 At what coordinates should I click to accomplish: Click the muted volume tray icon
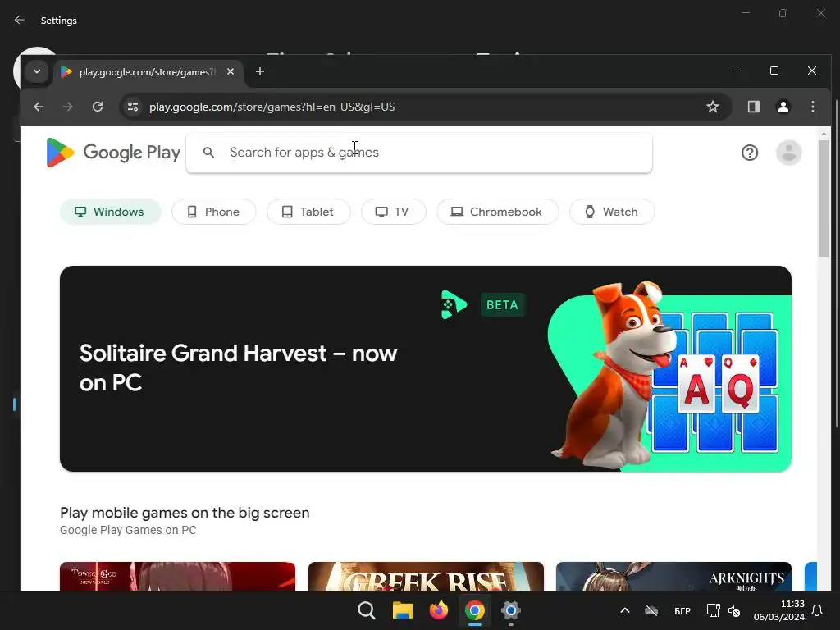click(734, 610)
